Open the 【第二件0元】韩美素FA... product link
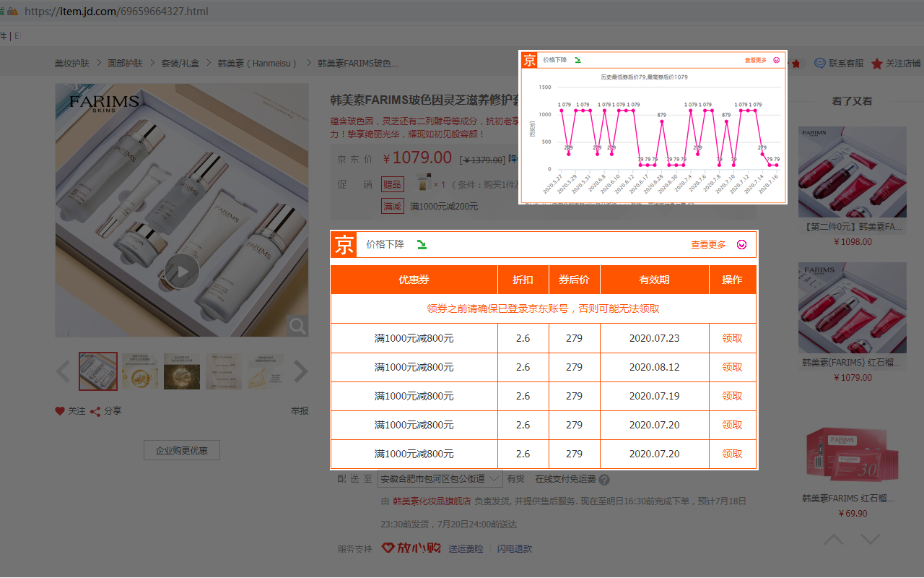The width and height of the screenshot is (924, 578). (853, 227)
